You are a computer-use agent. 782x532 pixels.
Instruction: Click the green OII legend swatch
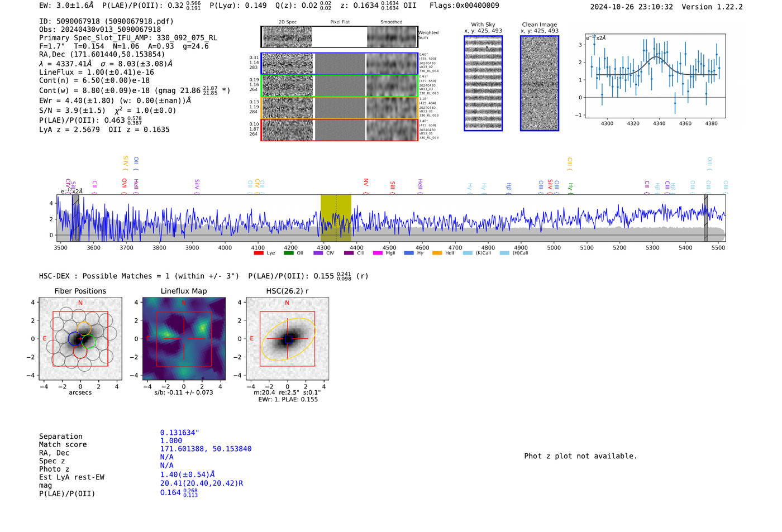(288, 253)
